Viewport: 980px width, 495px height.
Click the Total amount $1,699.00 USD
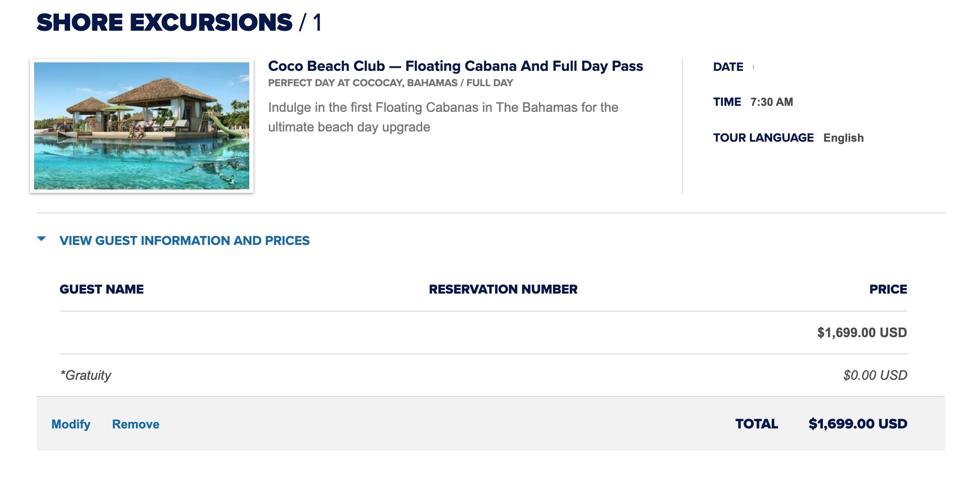[858, 424]
